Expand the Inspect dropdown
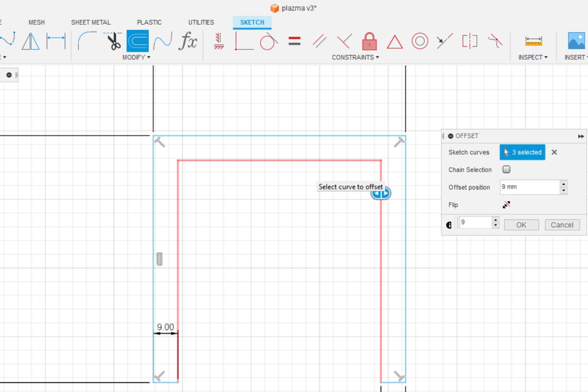 point(533,57)
